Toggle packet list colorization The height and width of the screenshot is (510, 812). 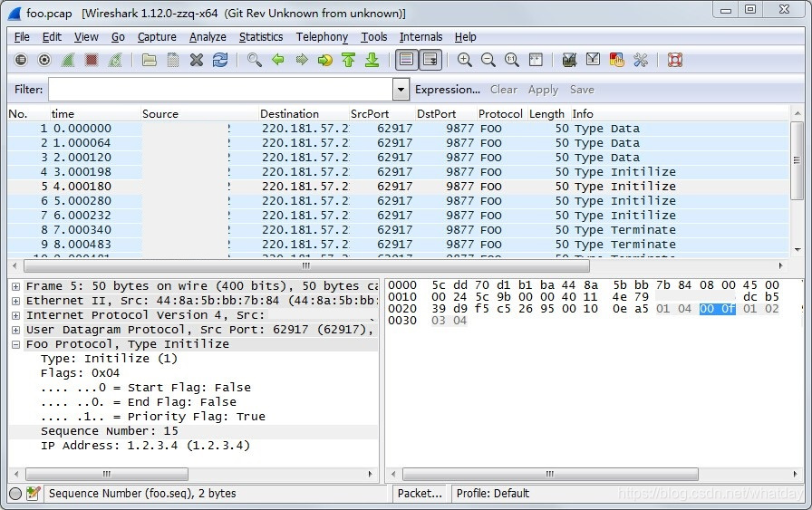point(407,60)
